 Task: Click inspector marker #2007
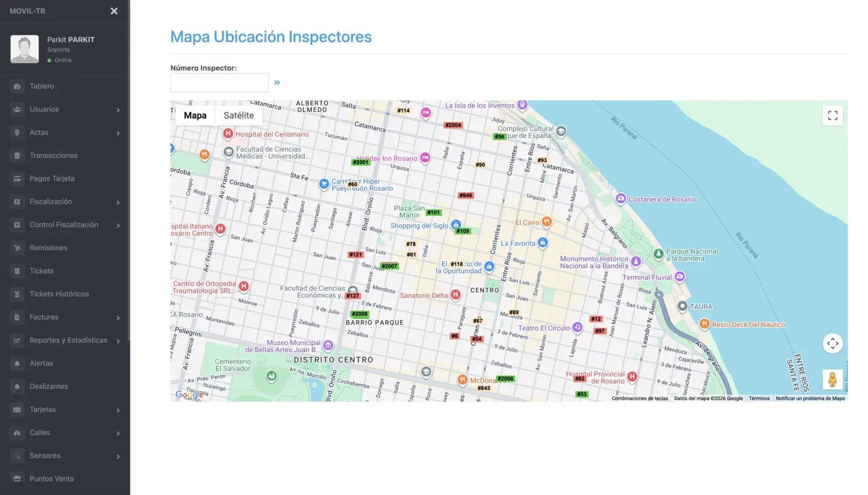[x=390, y=266]
